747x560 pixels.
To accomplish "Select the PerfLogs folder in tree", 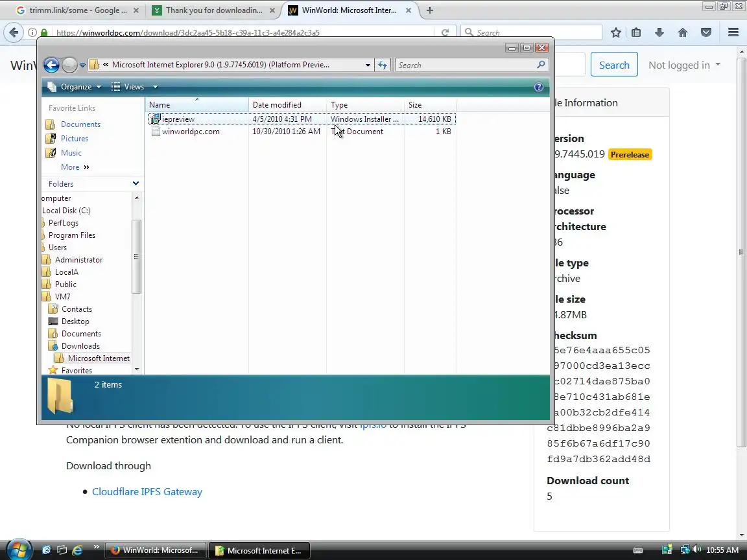I will (x=63, y=223).
